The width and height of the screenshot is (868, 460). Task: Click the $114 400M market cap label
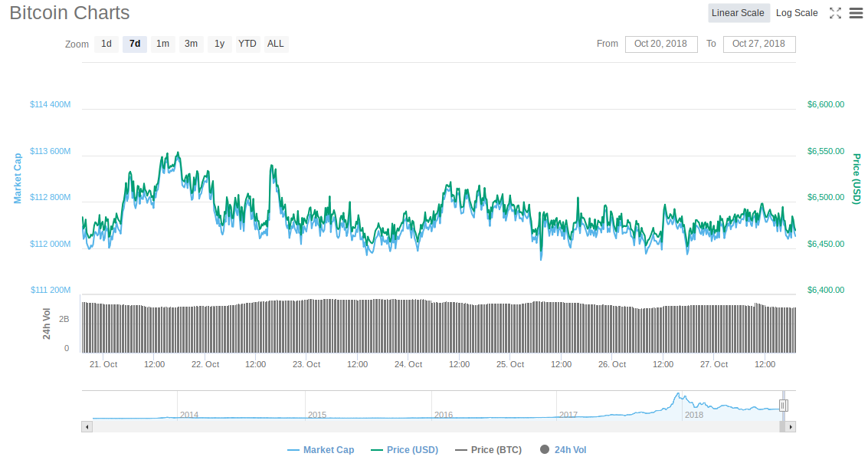click(51, 104)
